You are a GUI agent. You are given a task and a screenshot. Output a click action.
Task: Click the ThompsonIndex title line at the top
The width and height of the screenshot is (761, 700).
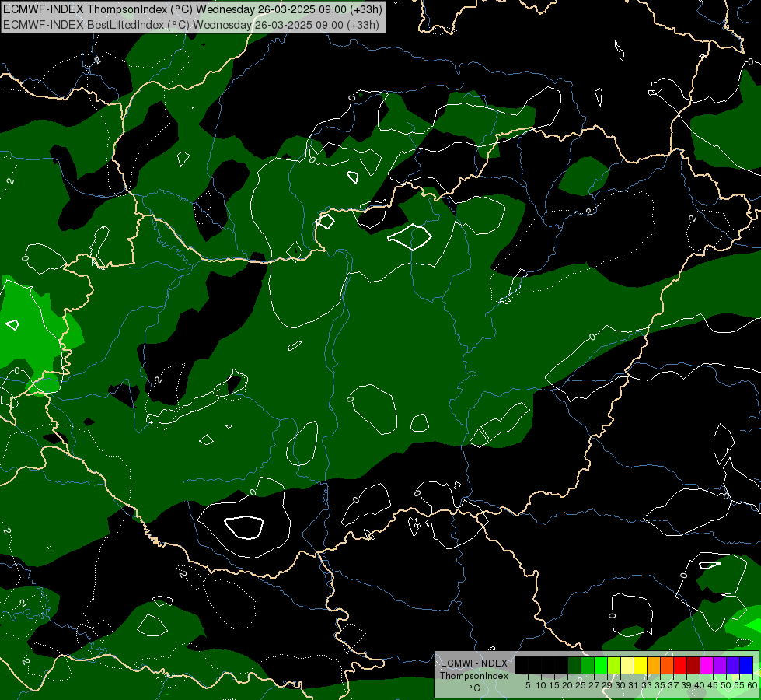[x=193, y=9]
